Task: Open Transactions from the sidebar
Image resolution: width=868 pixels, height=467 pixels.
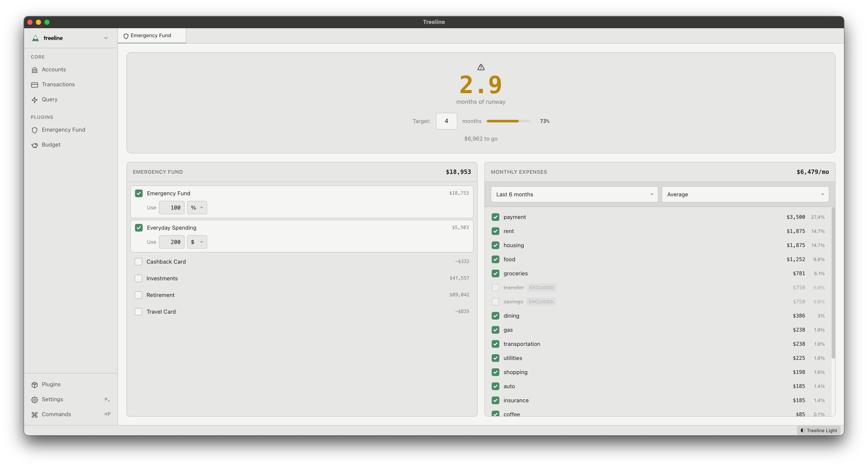Action: (x=58, y=85)
